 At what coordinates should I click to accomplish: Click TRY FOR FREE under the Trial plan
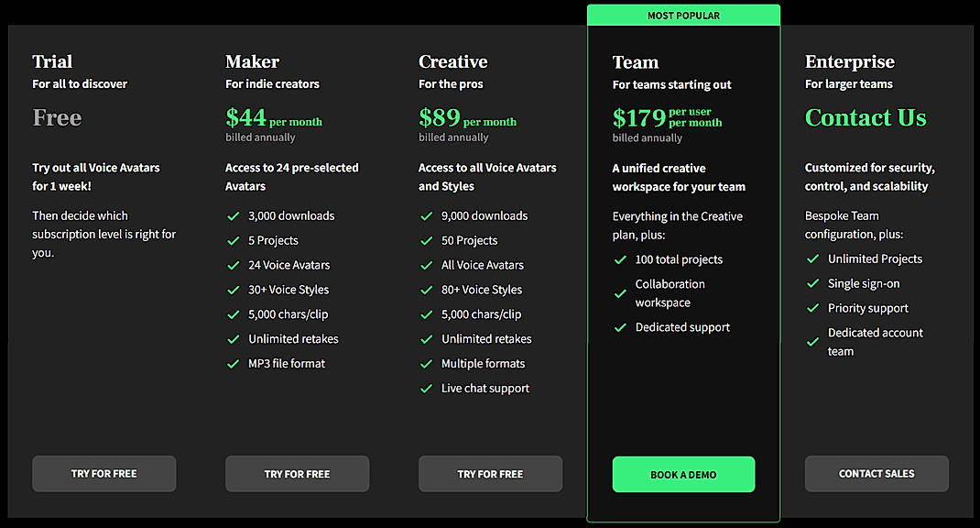pyautogui.click(x=103, y=474)
